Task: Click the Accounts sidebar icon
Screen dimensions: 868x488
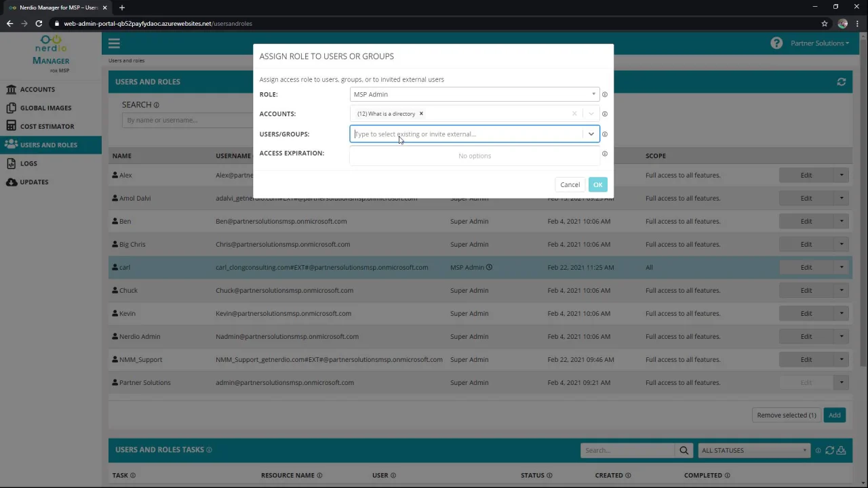Action: pos(11,89)
